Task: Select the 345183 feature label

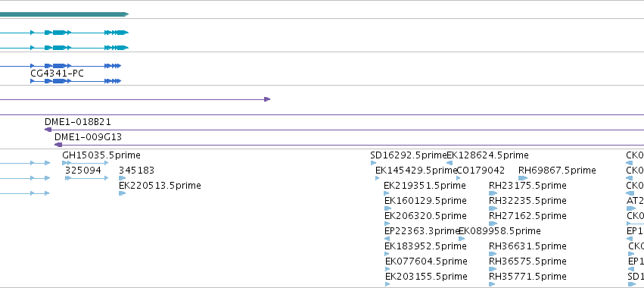Action: point(137,171)
